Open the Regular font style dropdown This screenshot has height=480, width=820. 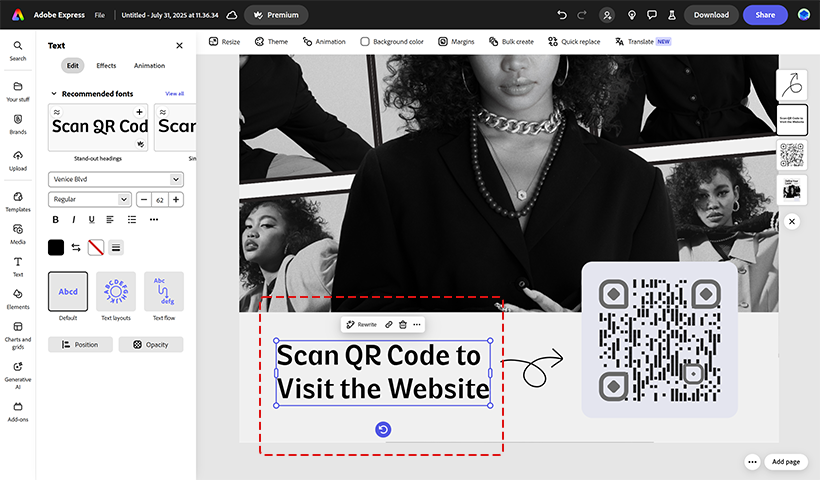pyautogui.click(x=89, y=199)
